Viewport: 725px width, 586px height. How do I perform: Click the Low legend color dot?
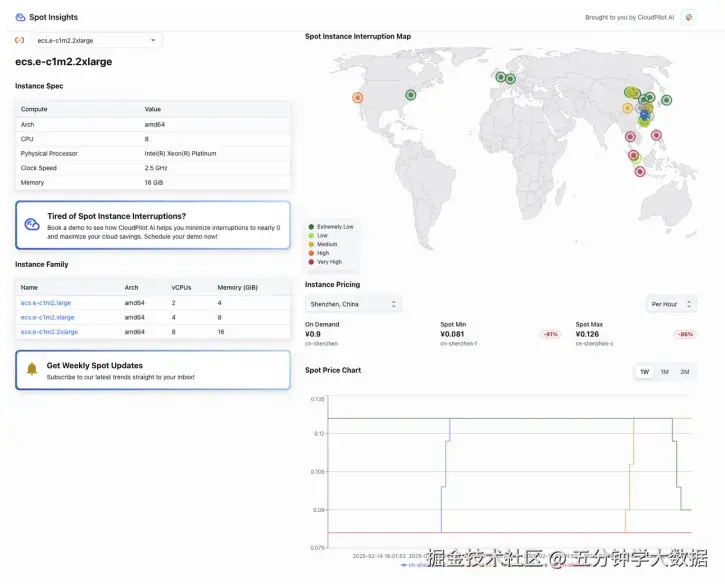(x=311, y=235)
